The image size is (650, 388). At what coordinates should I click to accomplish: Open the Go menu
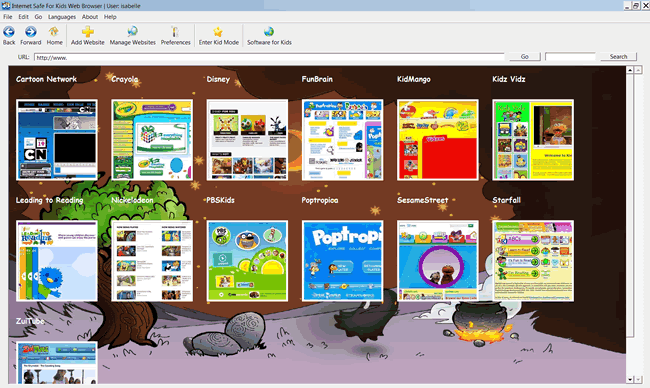(38, 17)
